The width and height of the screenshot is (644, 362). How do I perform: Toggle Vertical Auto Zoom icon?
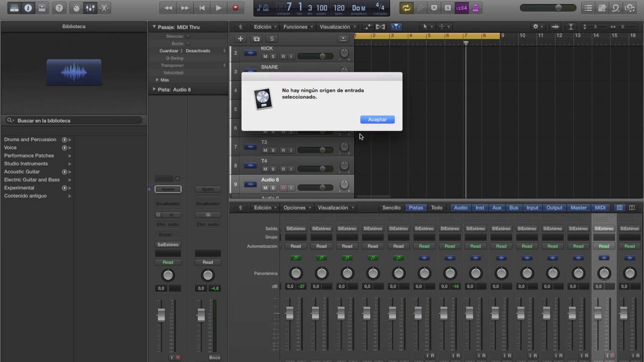[x=571, y=27]
